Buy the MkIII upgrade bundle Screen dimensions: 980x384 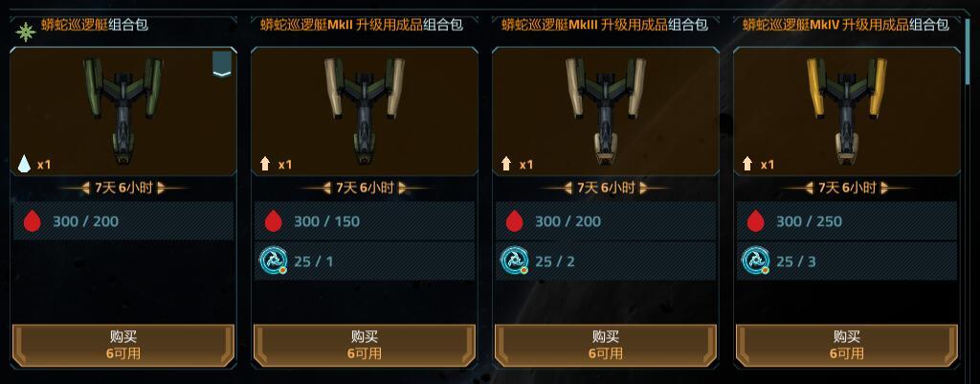point(606,346)
